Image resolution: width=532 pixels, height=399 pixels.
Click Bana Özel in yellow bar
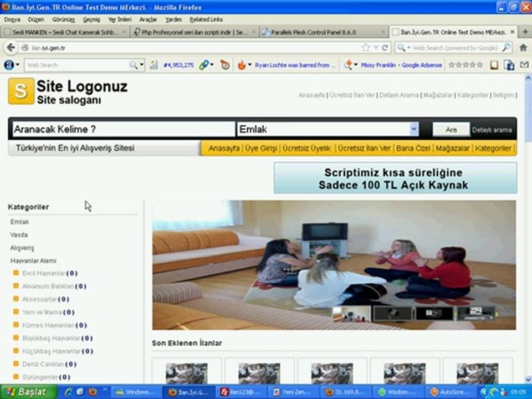[x=413, y=149]
